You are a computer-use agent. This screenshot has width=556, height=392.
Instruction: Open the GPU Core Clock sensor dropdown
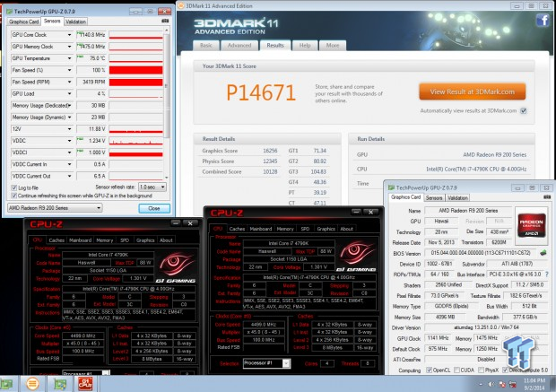pyautogui.click(x=69, y=35)
